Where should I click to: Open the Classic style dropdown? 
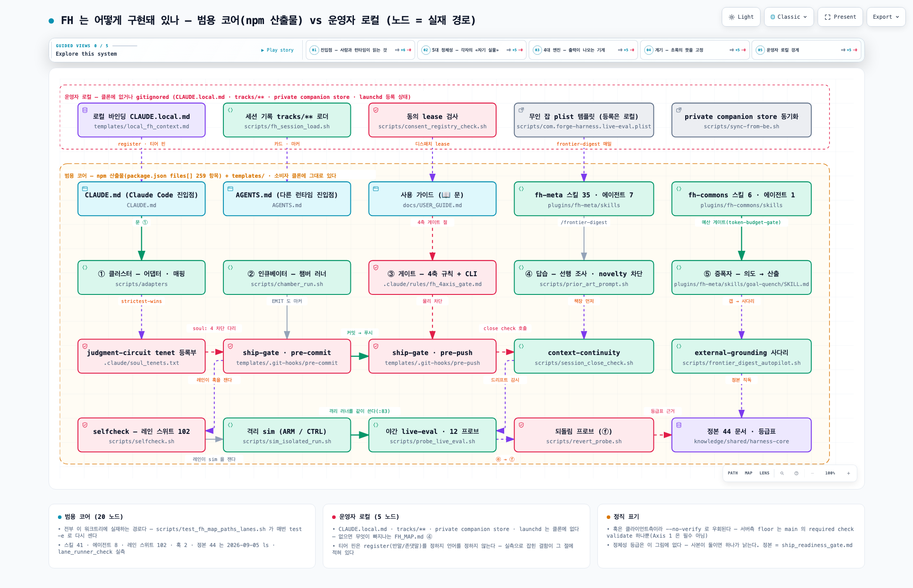(x=789, y=17)
